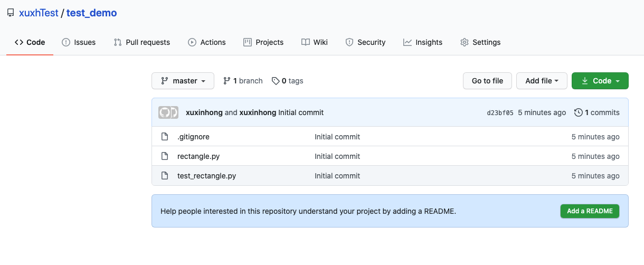Image resolution: width=644 pixels, height=265 pixels.
Task: Click the file icon next to test_rectangle.py
Action: [x=165, y=176]
